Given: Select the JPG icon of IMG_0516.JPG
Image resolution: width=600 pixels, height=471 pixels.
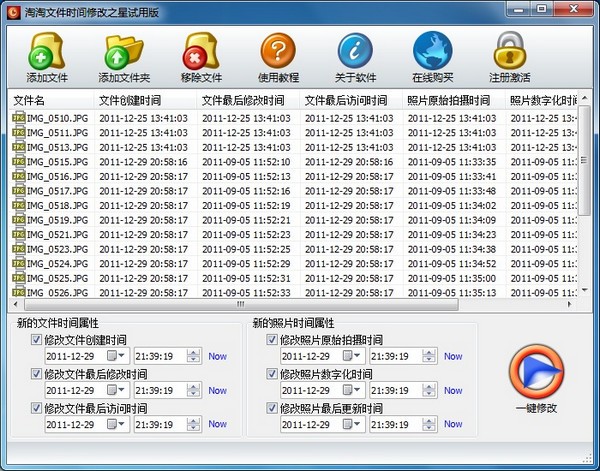Looking at the screenshot, I should click(x=19, y=176).
